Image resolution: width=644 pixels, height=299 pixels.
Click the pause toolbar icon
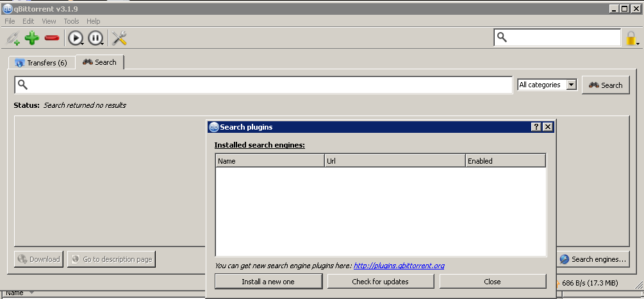pos(95,38)
